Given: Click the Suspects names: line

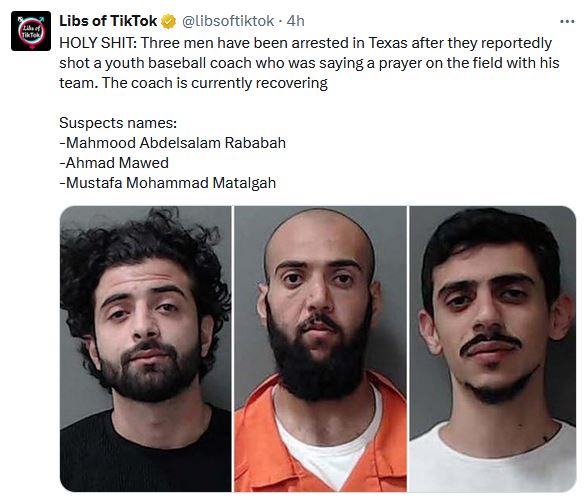Looking at the screenshot, I should [118, 123].
